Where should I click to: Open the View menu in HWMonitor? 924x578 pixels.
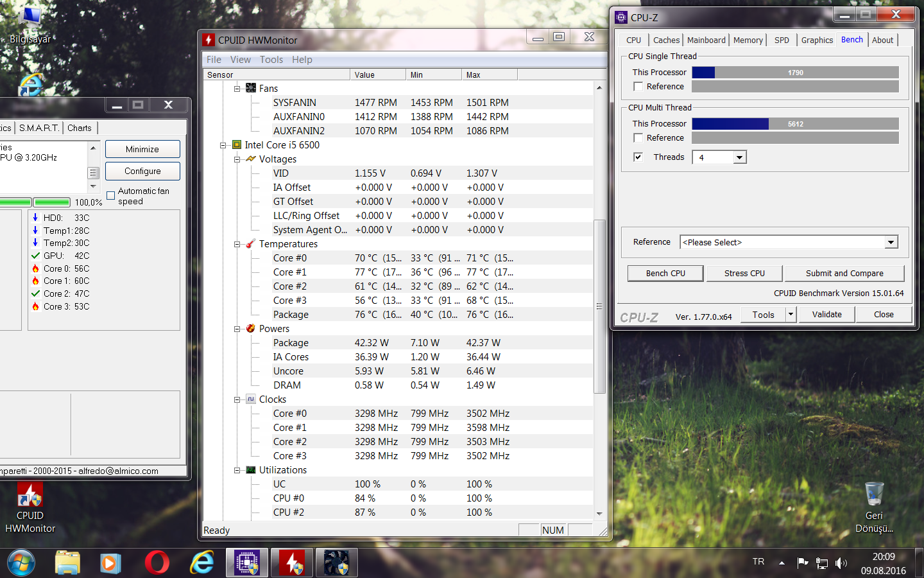tap(241, 59)
